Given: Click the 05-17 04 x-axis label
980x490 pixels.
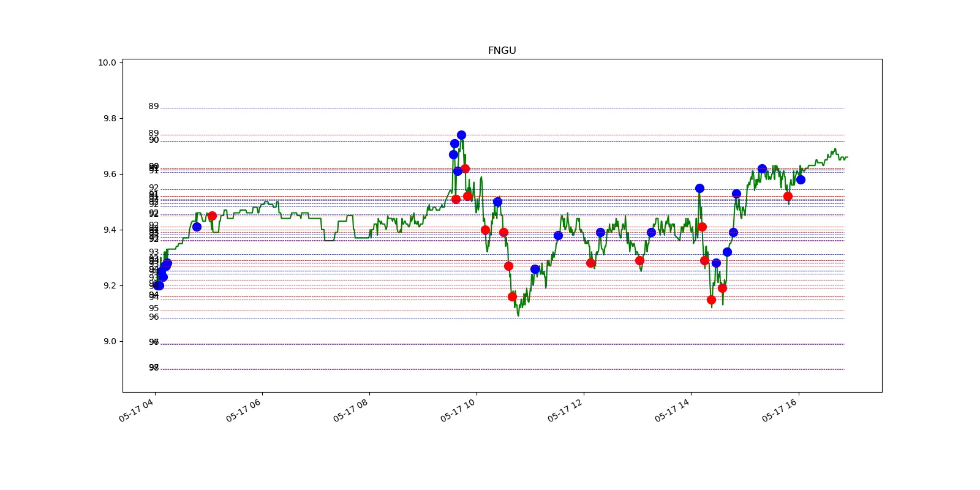Looking at the screenshot, I should (x=137, y=409).
